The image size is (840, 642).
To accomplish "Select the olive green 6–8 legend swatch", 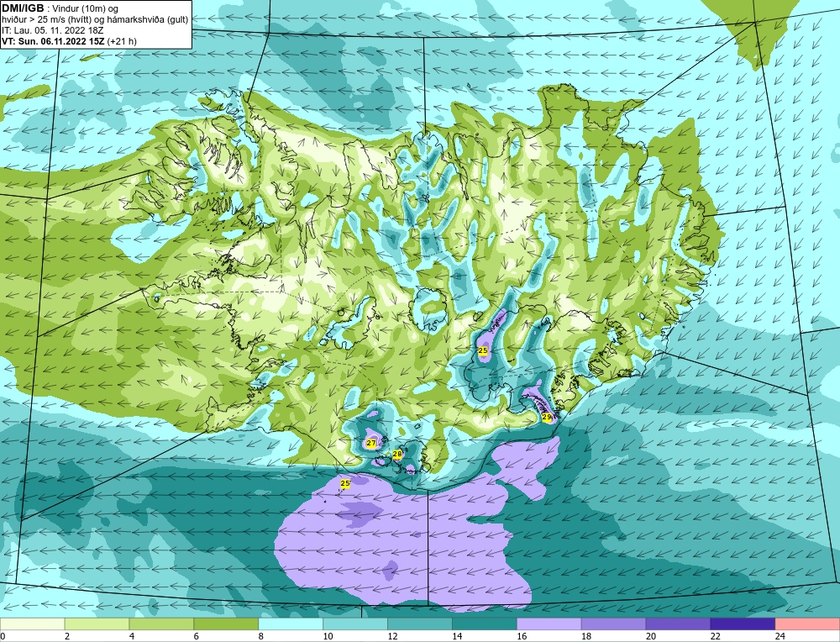I will [x=226, y=624].
